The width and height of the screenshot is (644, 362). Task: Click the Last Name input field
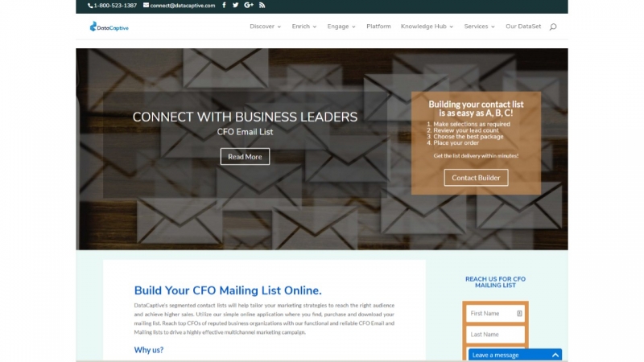495,335
